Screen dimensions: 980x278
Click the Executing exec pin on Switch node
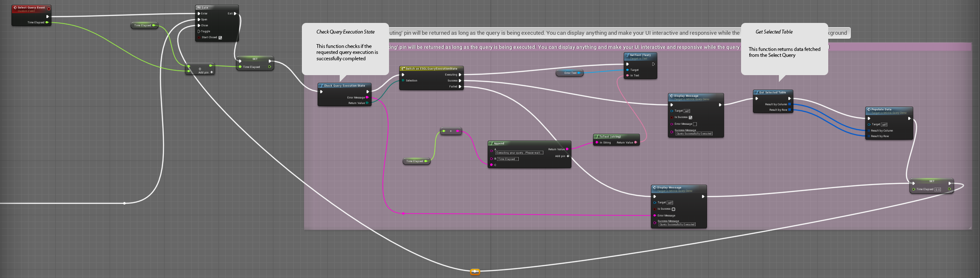click(460, 75)
